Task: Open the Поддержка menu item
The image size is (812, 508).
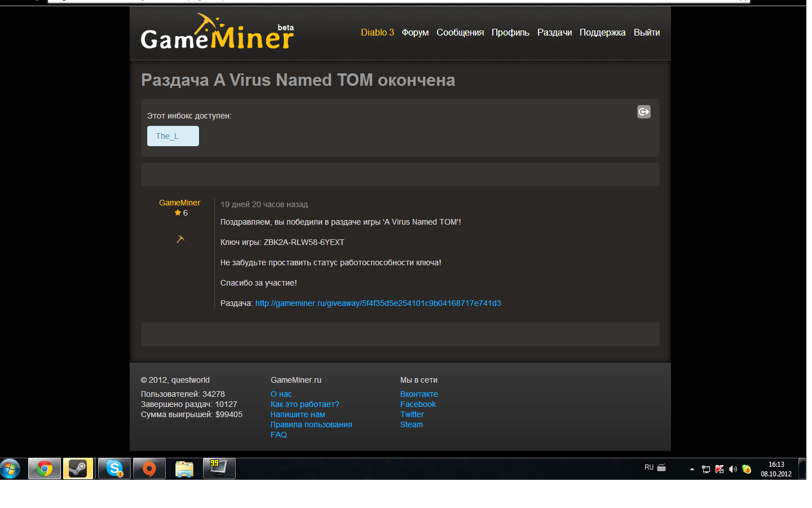Action: pos(602,32)
